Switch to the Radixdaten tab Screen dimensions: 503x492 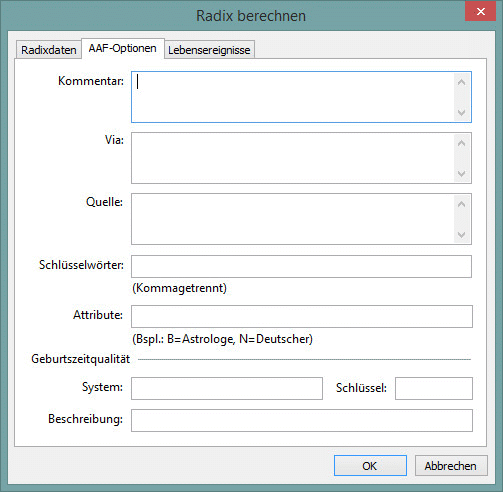point(49,50)
